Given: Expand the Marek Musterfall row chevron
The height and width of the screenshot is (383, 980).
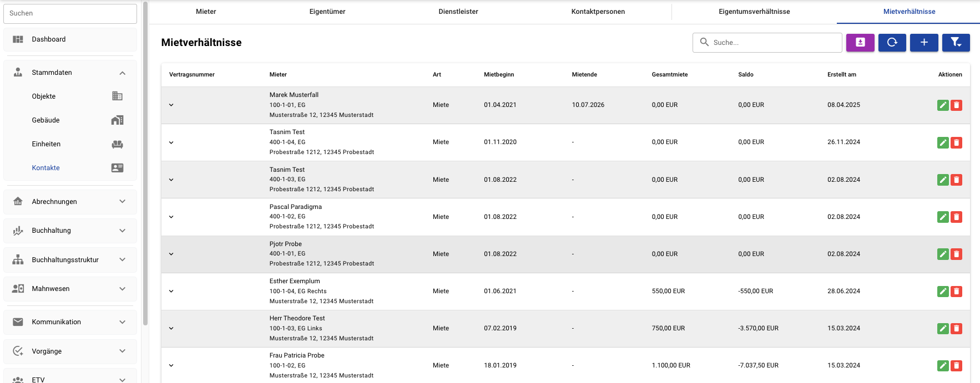Looking at the screenshot, I should [x=171, y=105].
